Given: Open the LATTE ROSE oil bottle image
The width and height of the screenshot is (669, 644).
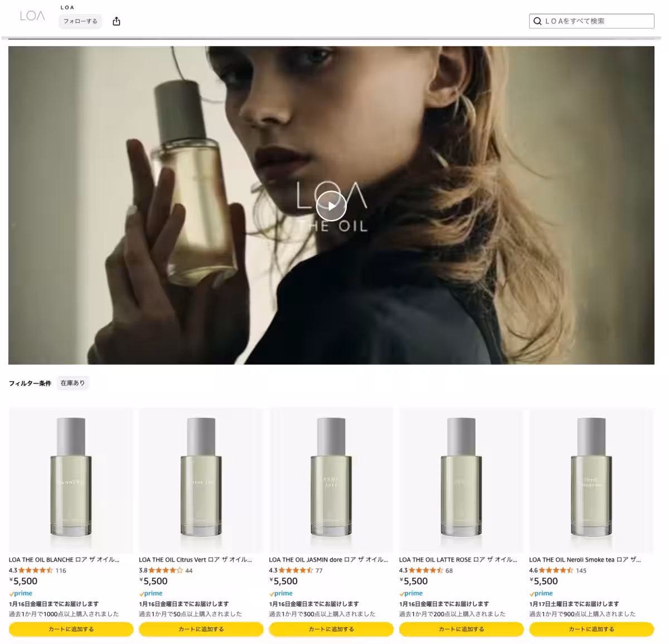Looking at the screenshot, I should pyautogui.click(x=461, y=480).
